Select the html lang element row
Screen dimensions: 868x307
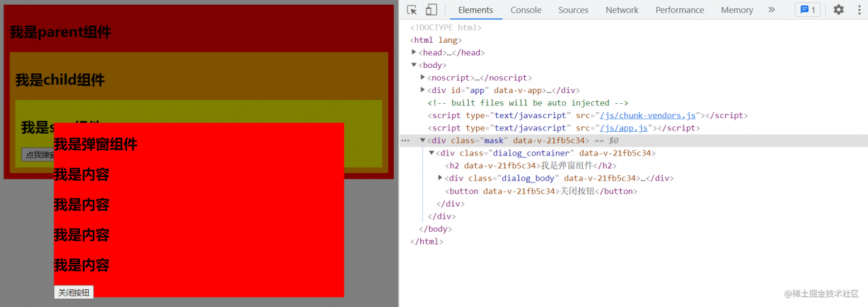pyautogui.click(x=435, y=40)
